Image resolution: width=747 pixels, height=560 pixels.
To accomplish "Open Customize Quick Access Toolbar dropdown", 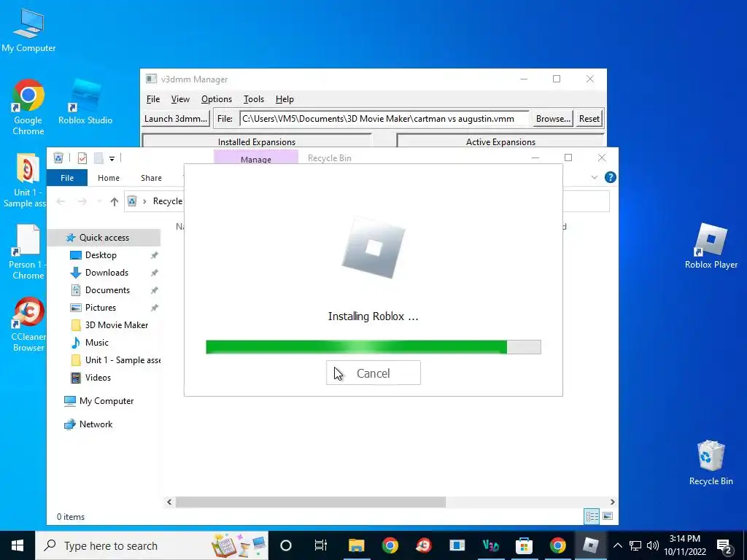I will 112,158.
